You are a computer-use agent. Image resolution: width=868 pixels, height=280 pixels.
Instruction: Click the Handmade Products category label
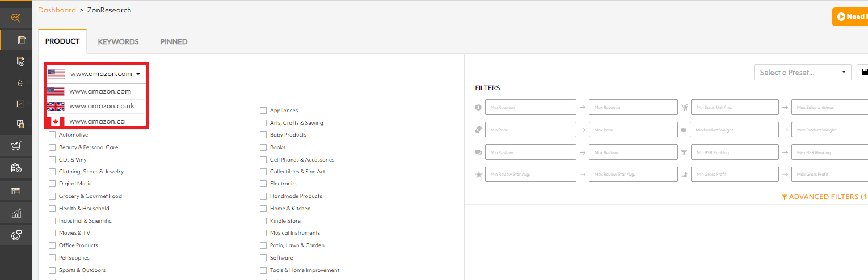pyautogui.click(x=296, y=196)
